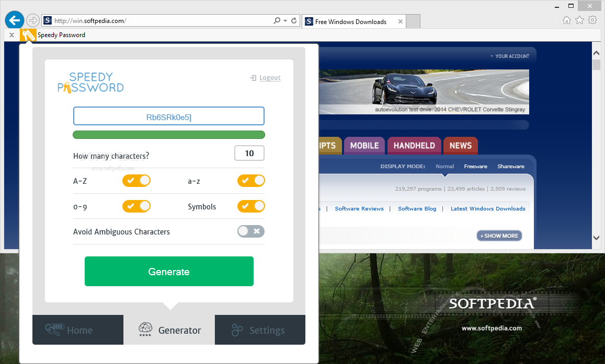Click the Softpedia favicon in address bar
Viewport: 605px width, 364px height.
tap(48, 20)
